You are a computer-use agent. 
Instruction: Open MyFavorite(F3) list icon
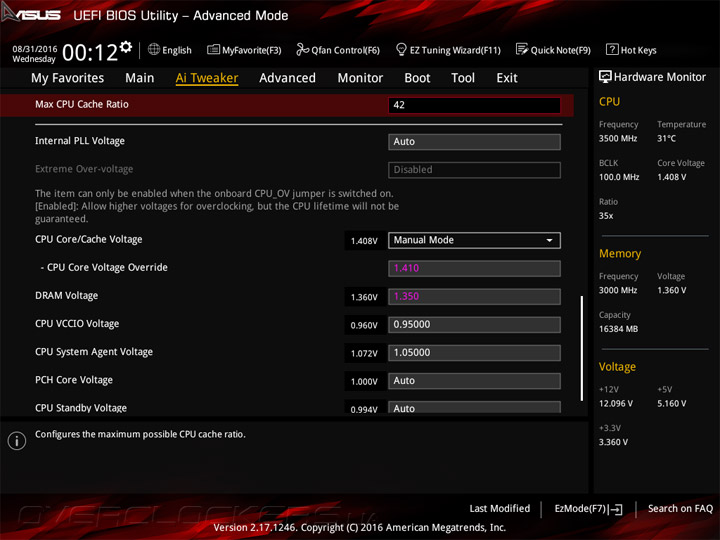point(213,50)
